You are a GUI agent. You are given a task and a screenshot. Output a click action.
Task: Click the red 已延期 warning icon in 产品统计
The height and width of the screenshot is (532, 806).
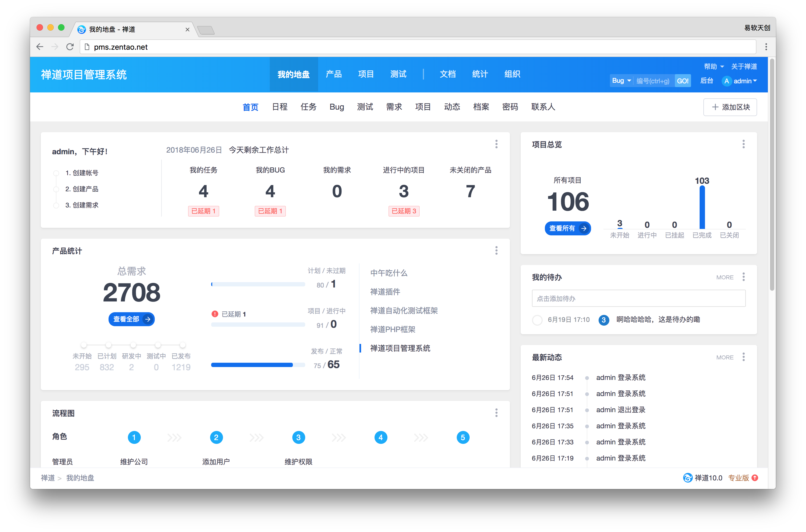point(214,314)
